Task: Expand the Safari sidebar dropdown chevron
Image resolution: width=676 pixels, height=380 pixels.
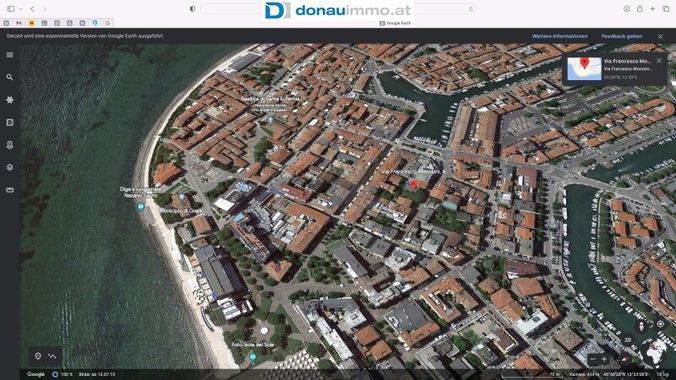Action: [20, 9]
